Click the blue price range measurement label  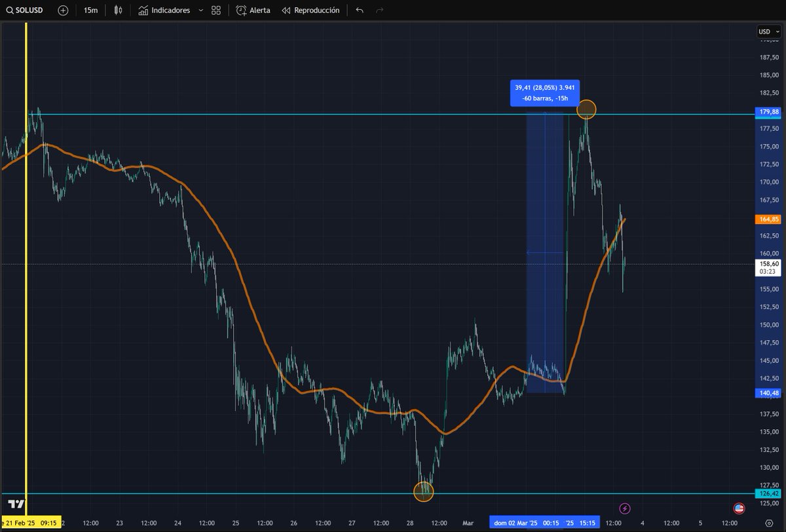click(544, 93)
